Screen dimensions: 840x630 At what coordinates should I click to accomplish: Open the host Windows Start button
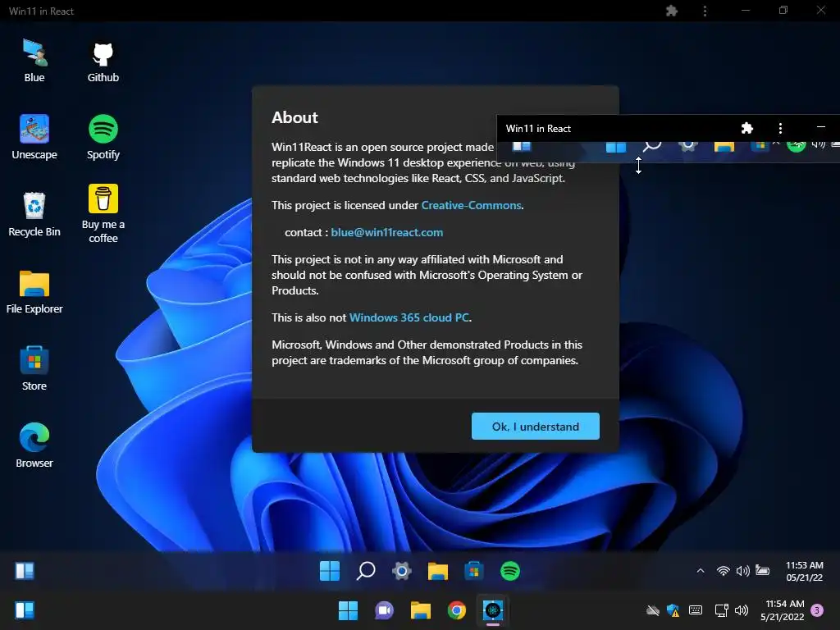coord(348,610)
